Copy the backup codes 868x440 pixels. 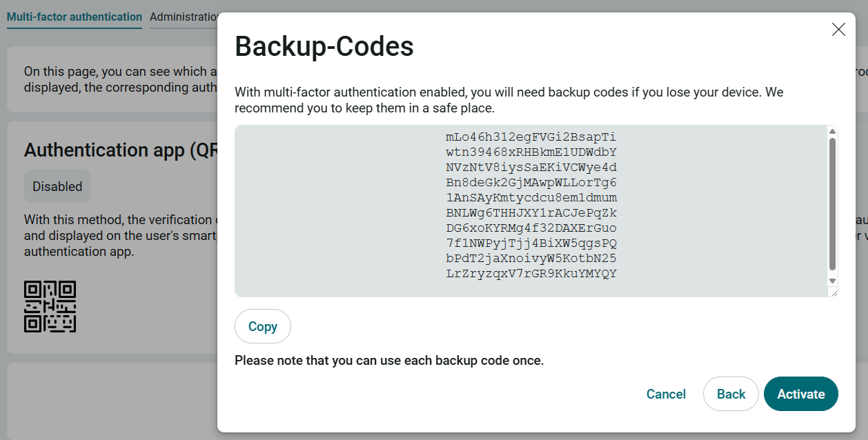pyautogui.click(x=263, y=326)
